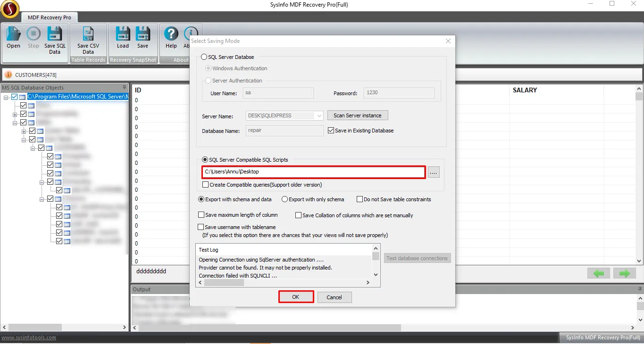Image resolution: width=644 pixels, height=344 pixels.
Task: Click Scan Server instance button
Action: [x=358, y=115]
